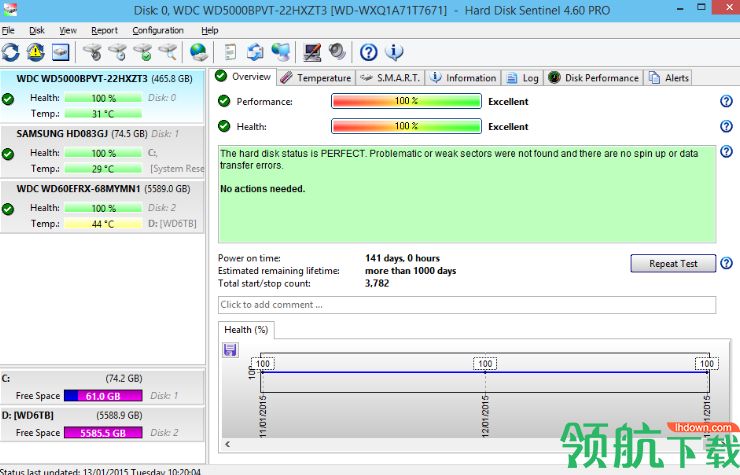Click the send report mail arrows icon
Viewport: 740px width, 475px height.
click(x=255, y=52)
